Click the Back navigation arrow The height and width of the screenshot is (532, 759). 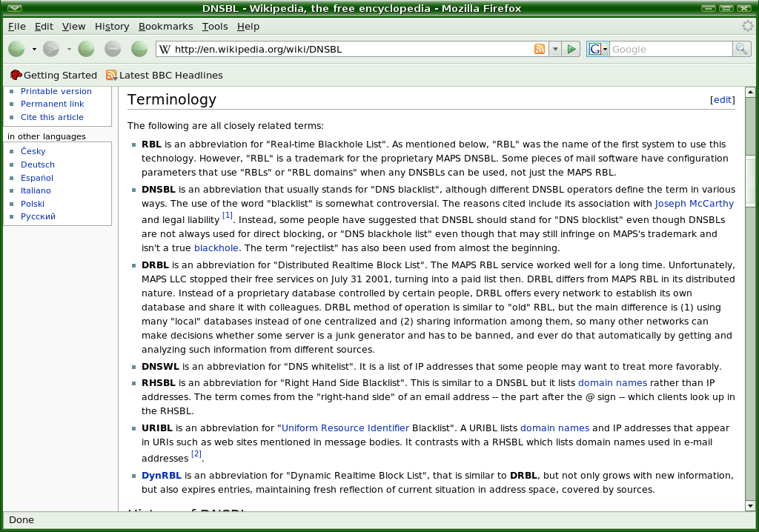[x=16, y=49]
